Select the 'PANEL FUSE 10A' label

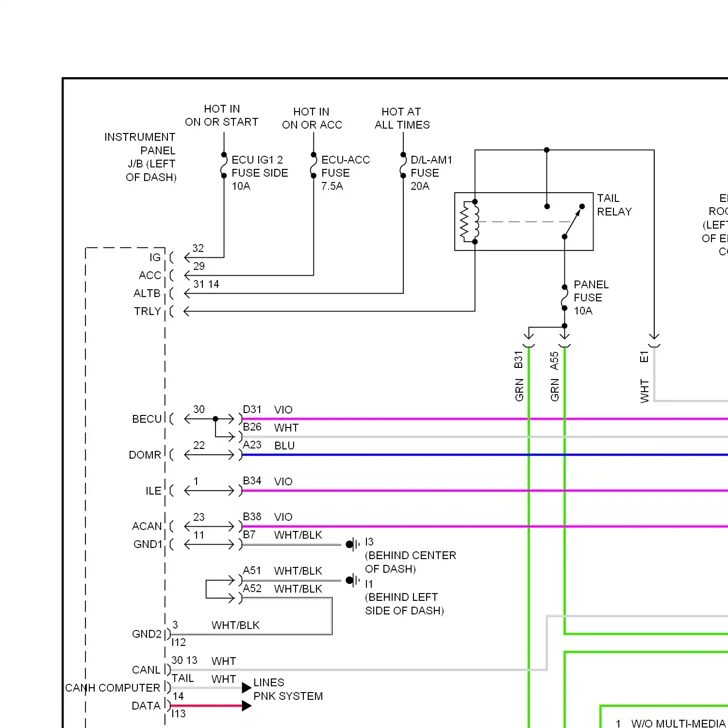591,298
